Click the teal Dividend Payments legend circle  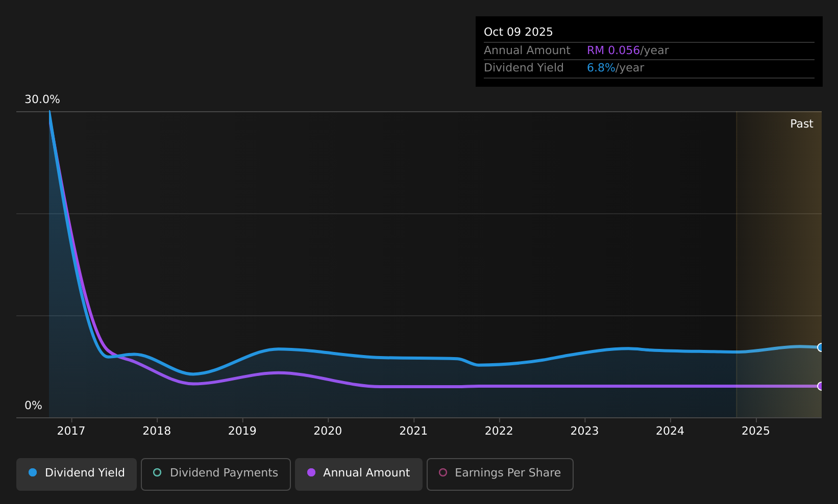(157, 472)
